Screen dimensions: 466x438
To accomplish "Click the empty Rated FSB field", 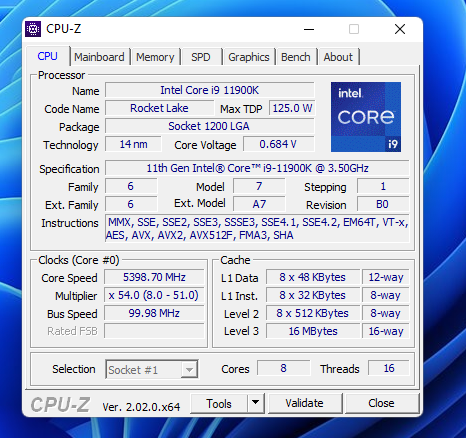I will coord(154,331).
